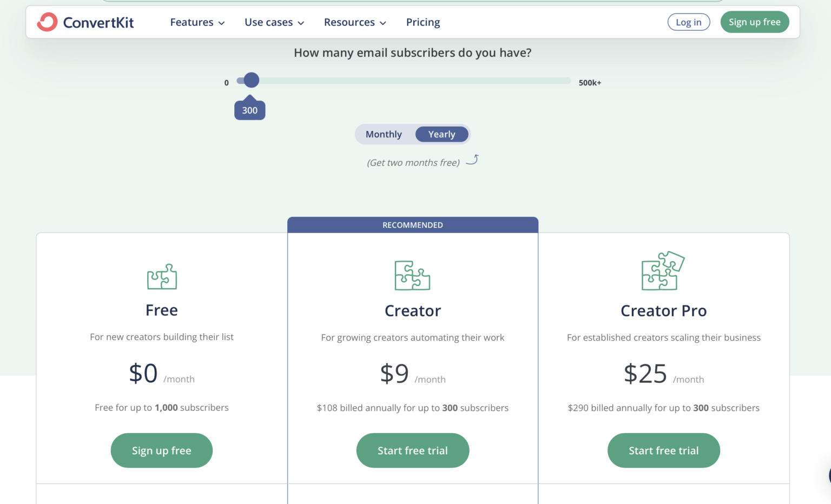Click the curved arrow near two months free
This screenshot has width=831, height=504.
[472, 160]
